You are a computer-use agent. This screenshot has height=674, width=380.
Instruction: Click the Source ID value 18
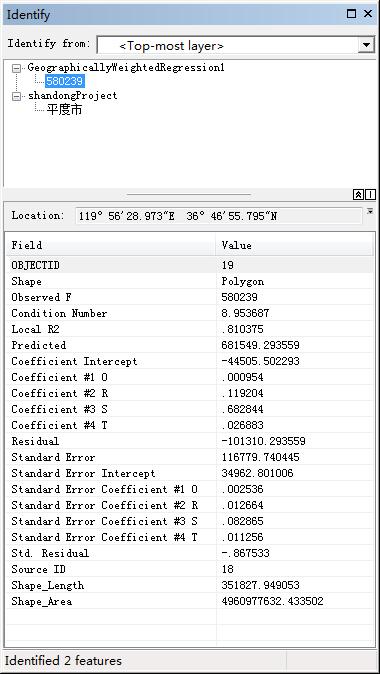[228, 569]
